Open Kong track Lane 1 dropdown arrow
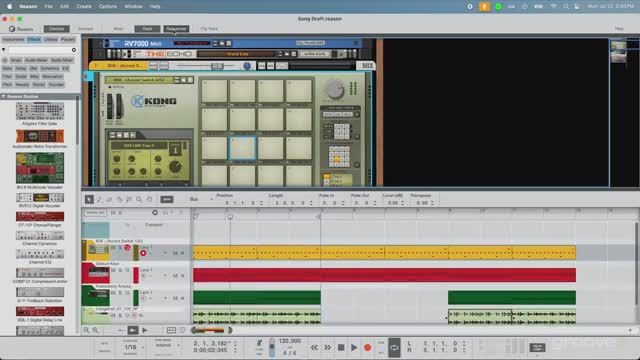This screenshot has width=640, height=360. coord(165,253)
